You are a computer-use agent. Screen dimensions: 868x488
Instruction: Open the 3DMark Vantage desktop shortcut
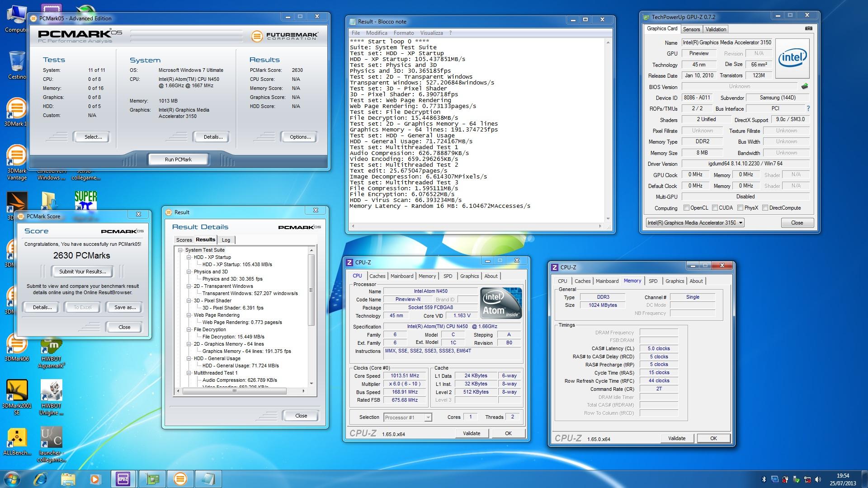click(17, 163)
